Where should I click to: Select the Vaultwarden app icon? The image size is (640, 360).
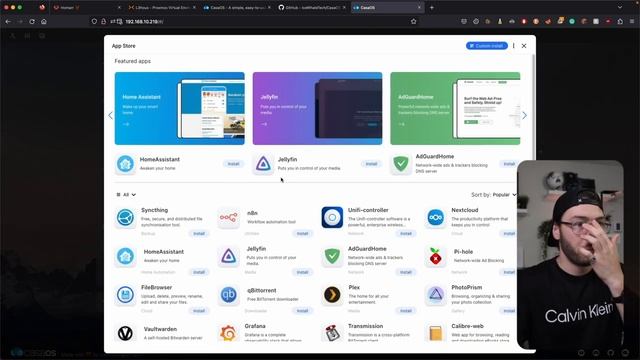pos(125,333)
